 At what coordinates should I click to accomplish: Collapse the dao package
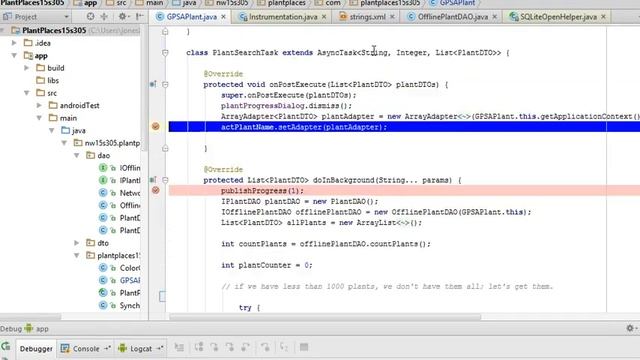[x=77, y=155]
